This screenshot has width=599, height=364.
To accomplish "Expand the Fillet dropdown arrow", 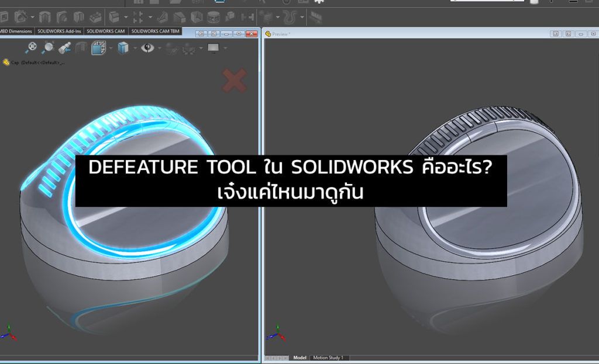I will coord(126,17).
